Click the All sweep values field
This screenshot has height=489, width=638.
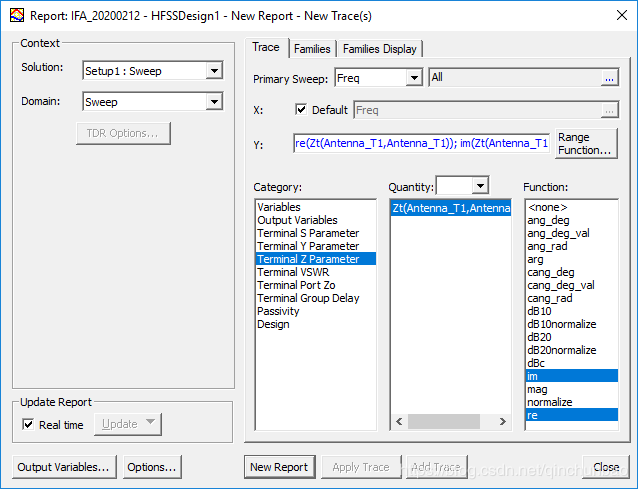(515, 77)
